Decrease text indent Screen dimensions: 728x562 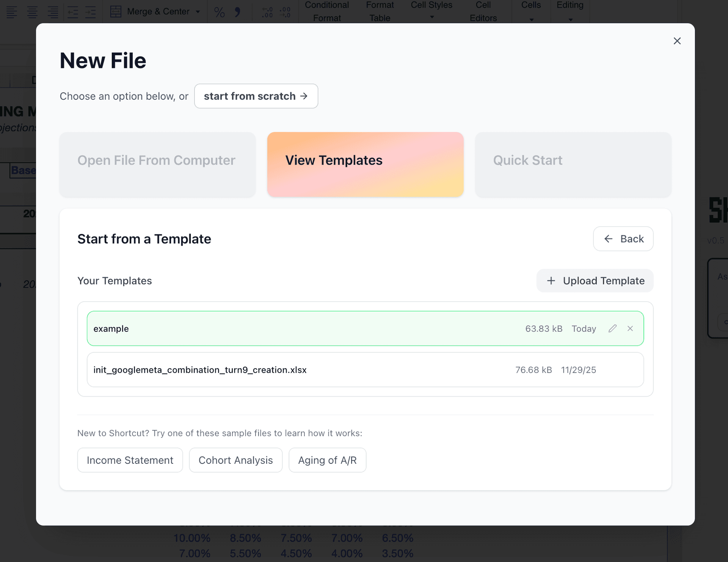tap(73, 11)
